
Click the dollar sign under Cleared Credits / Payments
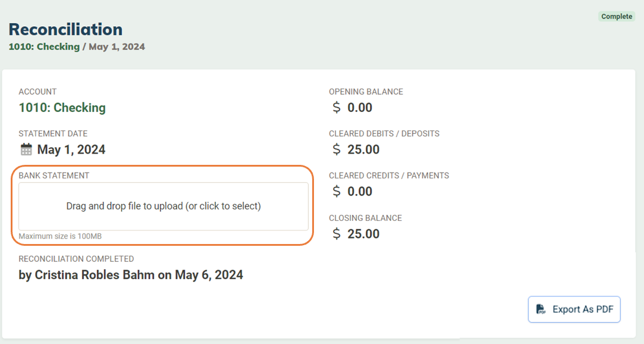pos(337,192)
